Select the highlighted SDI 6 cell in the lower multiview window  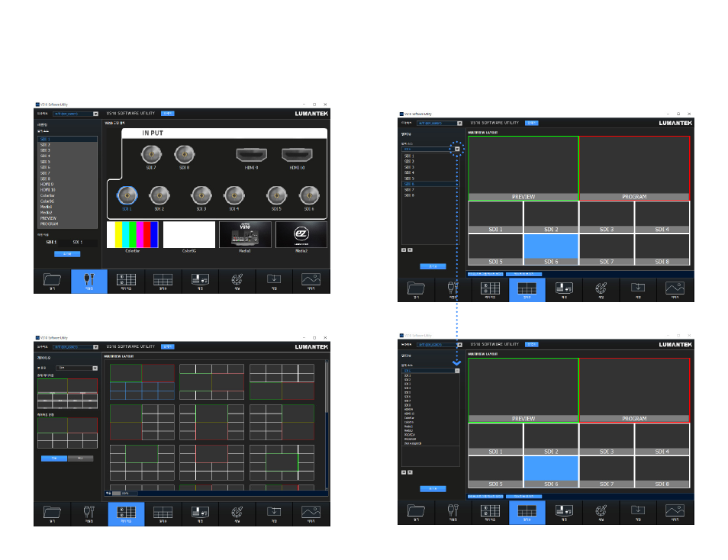[x=551, y=471]
